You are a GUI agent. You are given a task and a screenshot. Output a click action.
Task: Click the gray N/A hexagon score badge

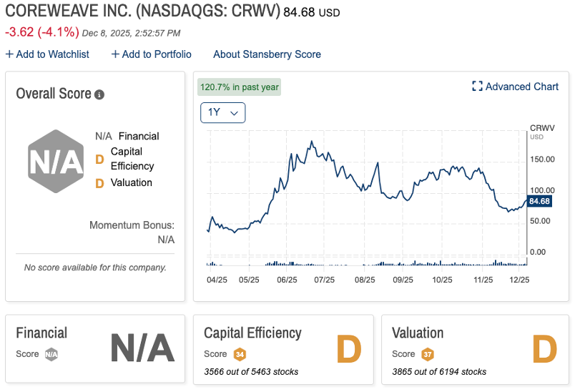(x=55, y=163)
